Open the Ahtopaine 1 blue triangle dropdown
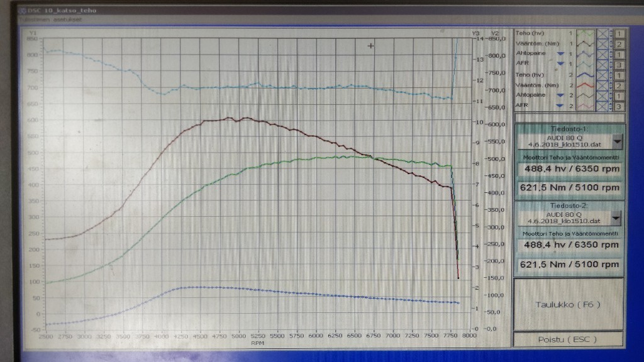 pyautogui.click(x=559, y=54)
